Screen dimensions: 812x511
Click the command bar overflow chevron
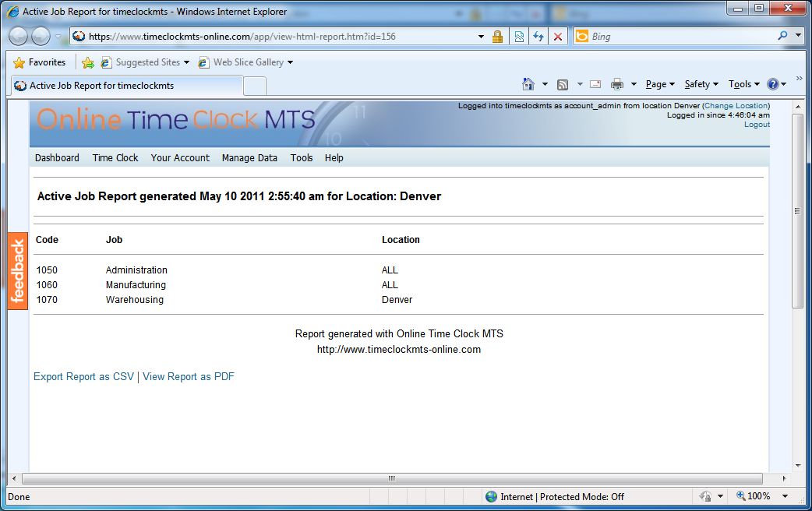click(799, 78)
